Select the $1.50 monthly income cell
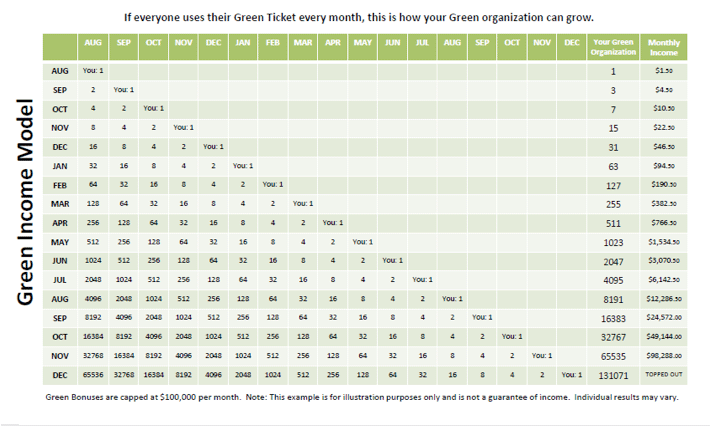 tap(664, 71)
